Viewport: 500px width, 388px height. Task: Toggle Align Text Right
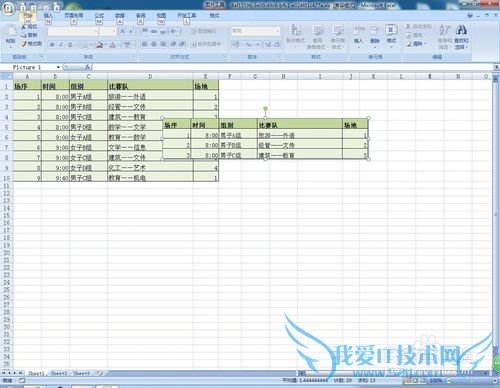click(x=163, y=44)
